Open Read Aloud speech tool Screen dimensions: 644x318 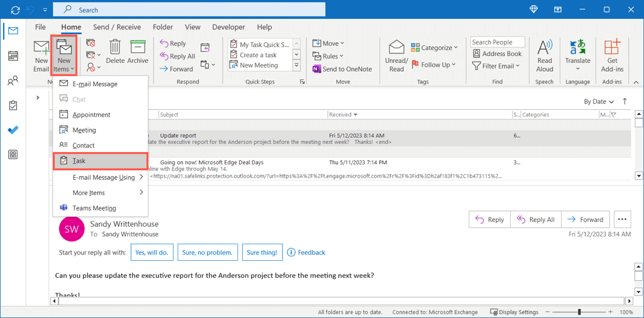(x=545, y=55)
